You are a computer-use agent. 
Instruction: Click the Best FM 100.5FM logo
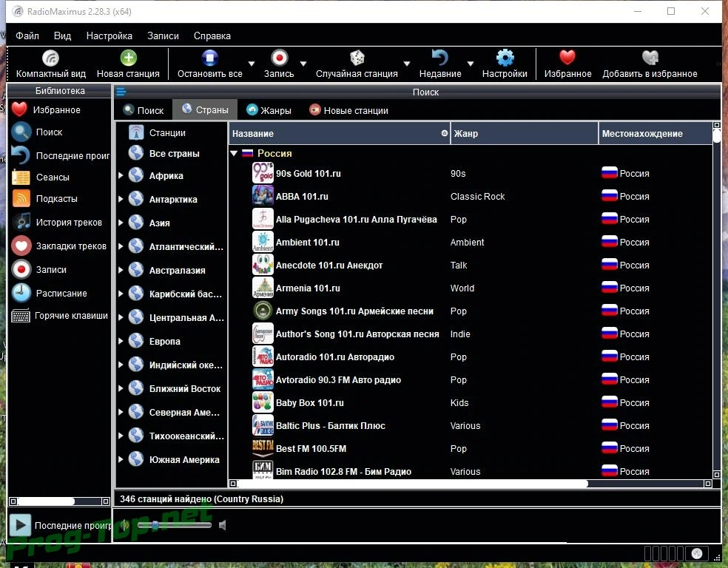[263, 447]
